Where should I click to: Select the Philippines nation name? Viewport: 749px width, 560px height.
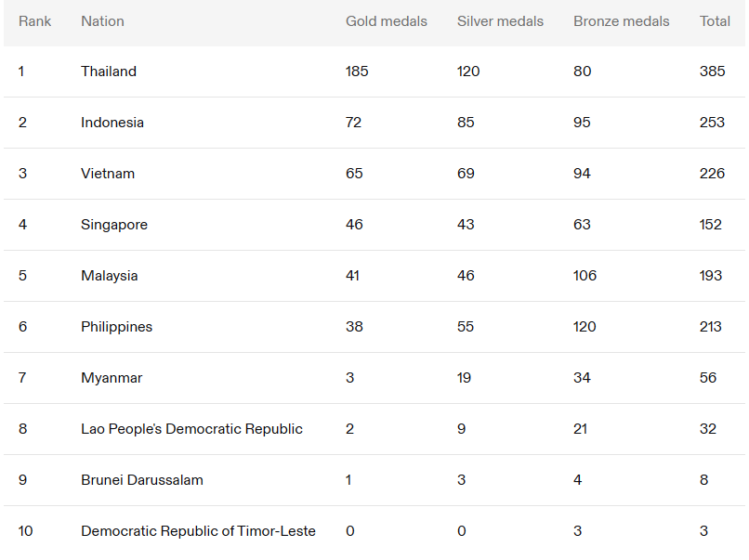[x=116, y=327]
